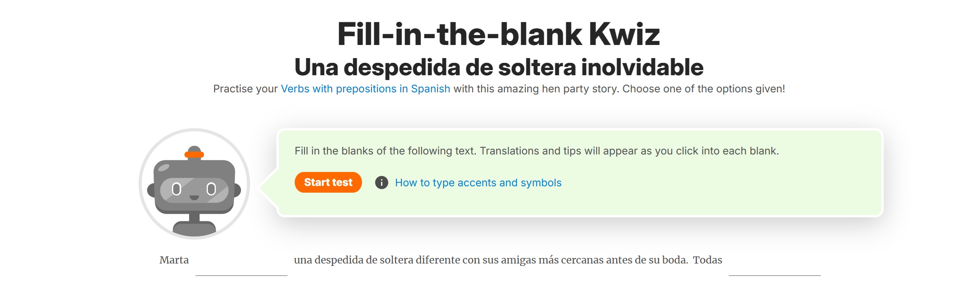
Task: Open Verbs with prepositions in Spanish link
Action: pos(365,89)
